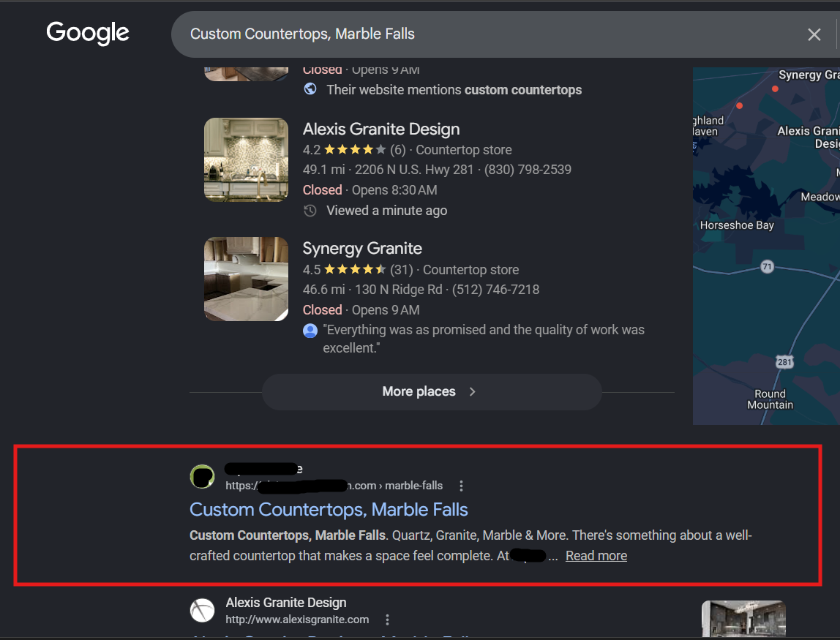Click the phone number (830) 798-2539
This screenshot has width=840, height=640.
tap(528, 170)
